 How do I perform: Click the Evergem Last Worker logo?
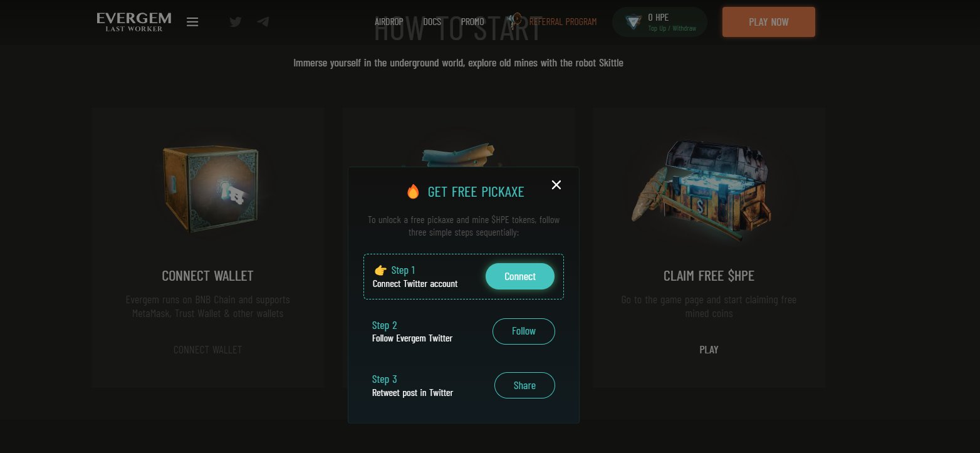pos(134,22)
